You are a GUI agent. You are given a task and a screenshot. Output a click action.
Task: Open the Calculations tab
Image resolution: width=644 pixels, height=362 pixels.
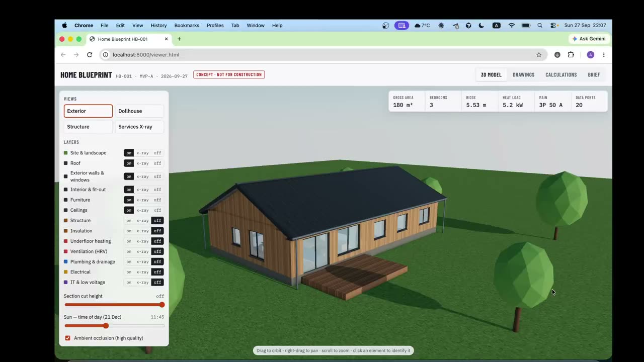[x=561, y=75]
